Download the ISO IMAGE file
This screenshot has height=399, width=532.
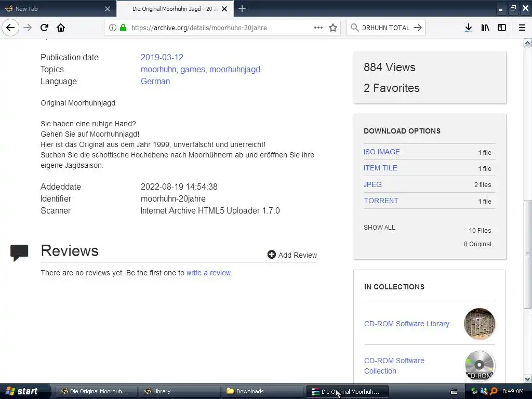(382, 152)
